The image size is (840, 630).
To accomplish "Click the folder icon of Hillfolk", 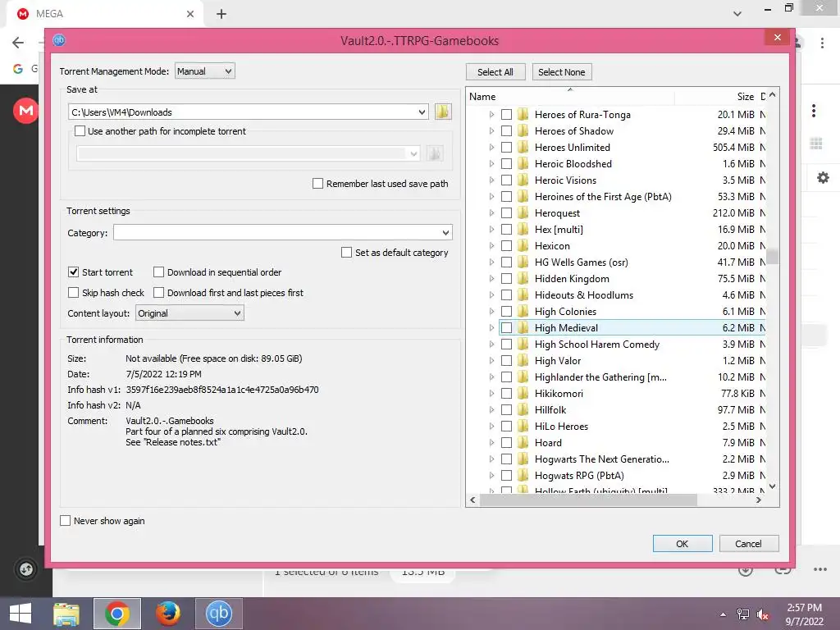I will (x=523, y=410).
